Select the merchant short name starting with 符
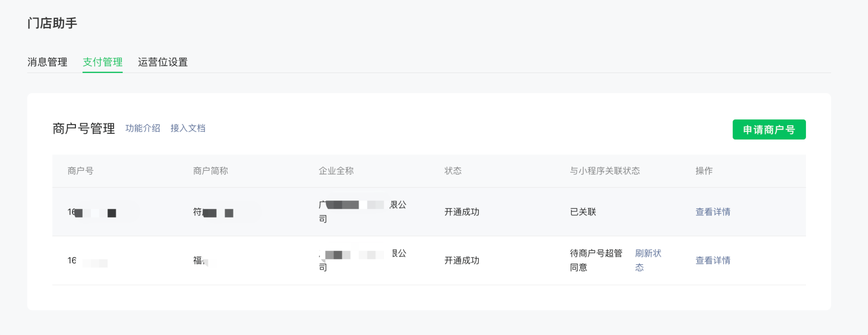 click(213, 212)
